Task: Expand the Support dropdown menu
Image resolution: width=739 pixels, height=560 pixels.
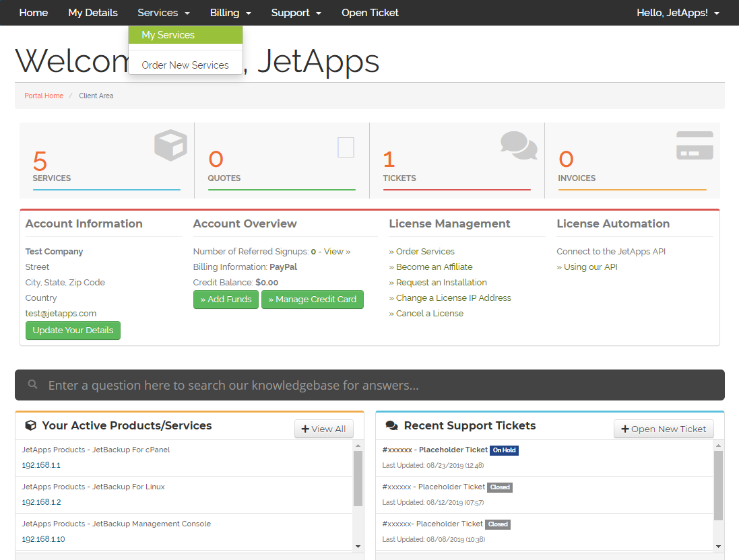Action: [x=296, y=13]
